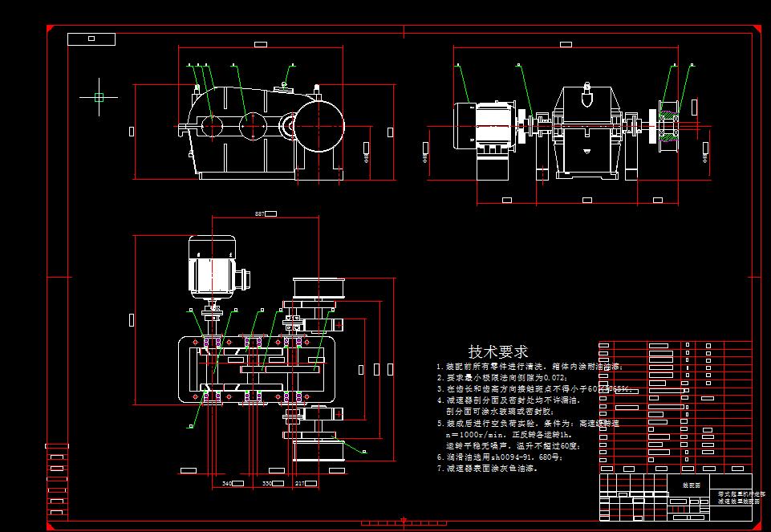Click the crosshair datum symbol at upper left
Screen dimensions: 771x532
tap(98, 96)
